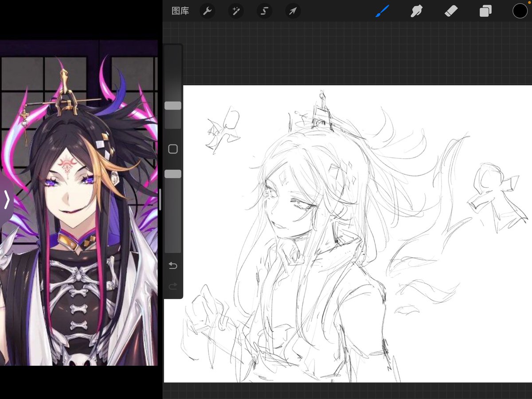Expand the slide-over app handle arrow
532x399 pixels.
(x=6, y=200)
